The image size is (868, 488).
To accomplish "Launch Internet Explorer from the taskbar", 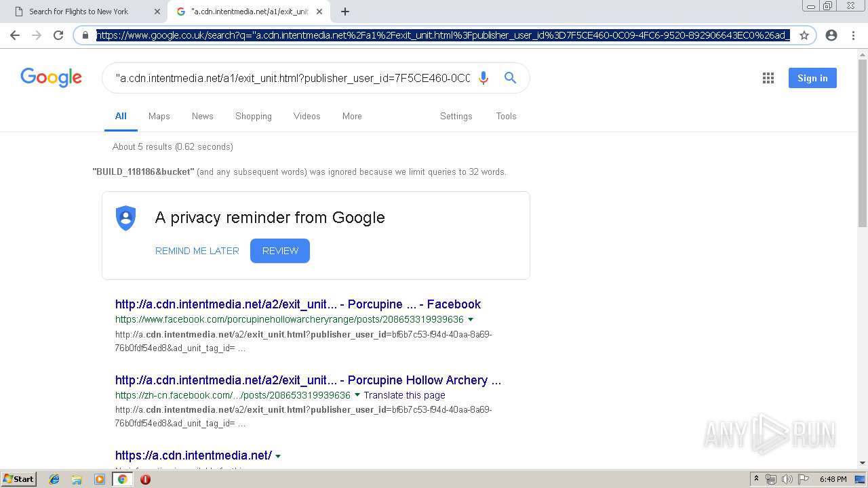I will click(x=54, y=479).
